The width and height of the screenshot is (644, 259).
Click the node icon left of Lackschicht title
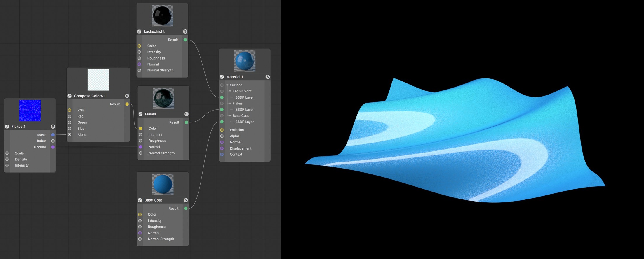click(x=140, y=32)
